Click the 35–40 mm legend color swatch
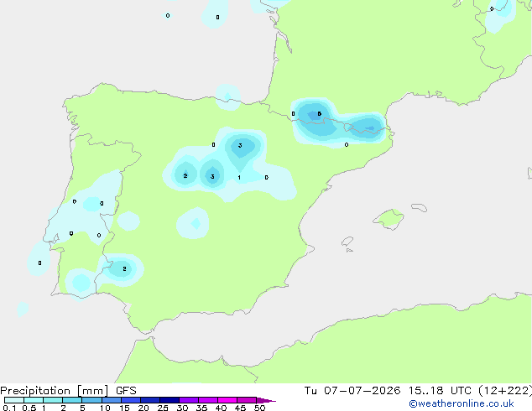The image size is (532, 411). coord(207,400)
